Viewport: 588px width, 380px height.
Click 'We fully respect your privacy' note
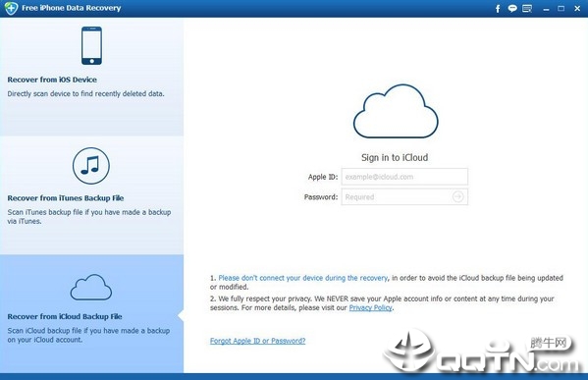point(382,303)
